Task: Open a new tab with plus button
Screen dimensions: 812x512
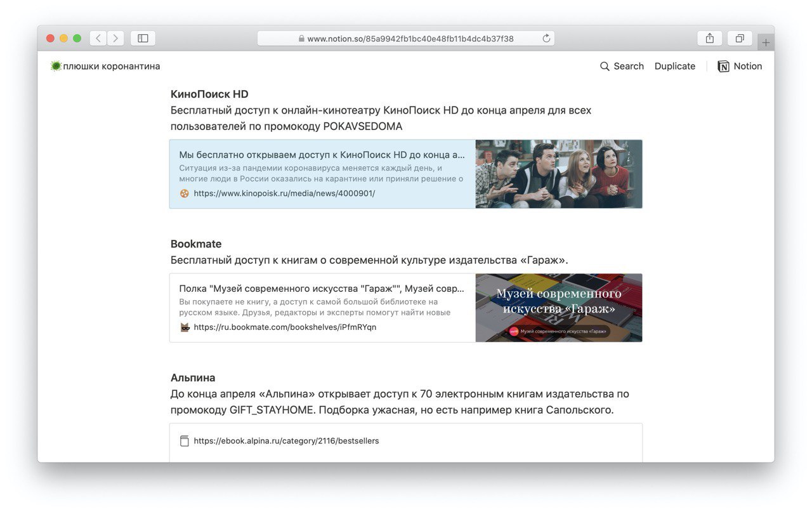Action: (766, 43)
